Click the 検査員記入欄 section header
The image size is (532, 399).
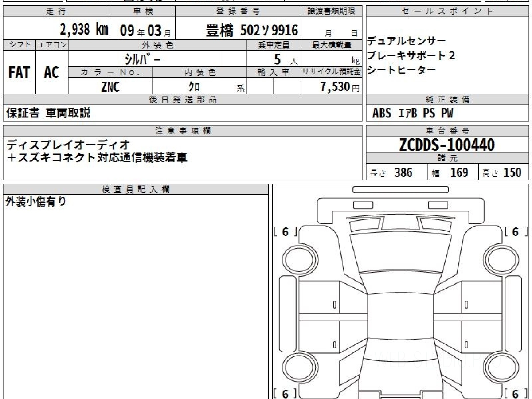pyautogui.click(x=136, y=189)
